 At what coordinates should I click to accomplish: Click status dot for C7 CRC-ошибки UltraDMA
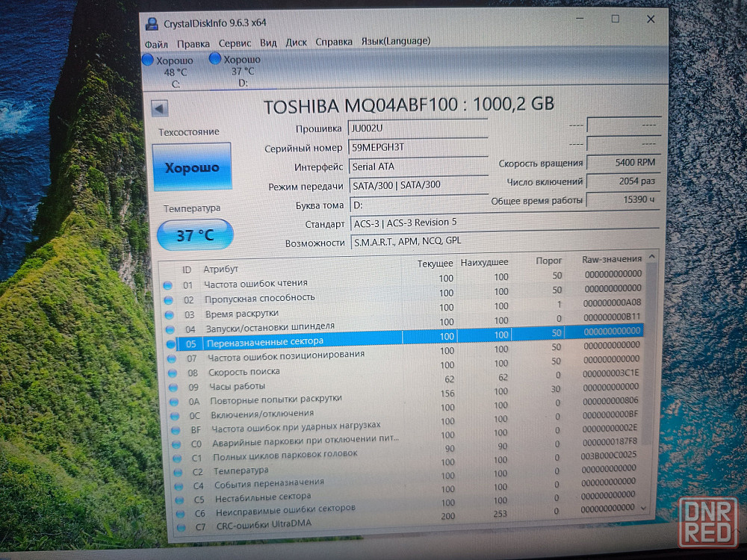pos(182,528)
